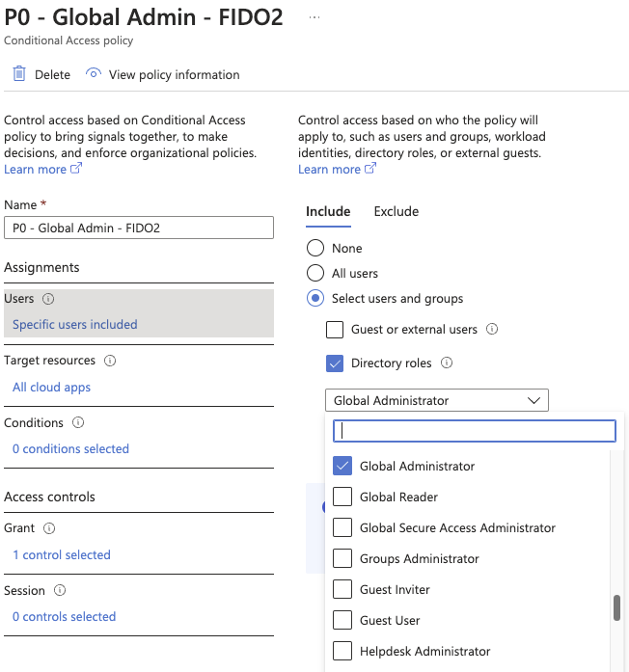Screen dimensions: 629x672
Task: Click the role search box in dropdown
Action: pos(475,431)
